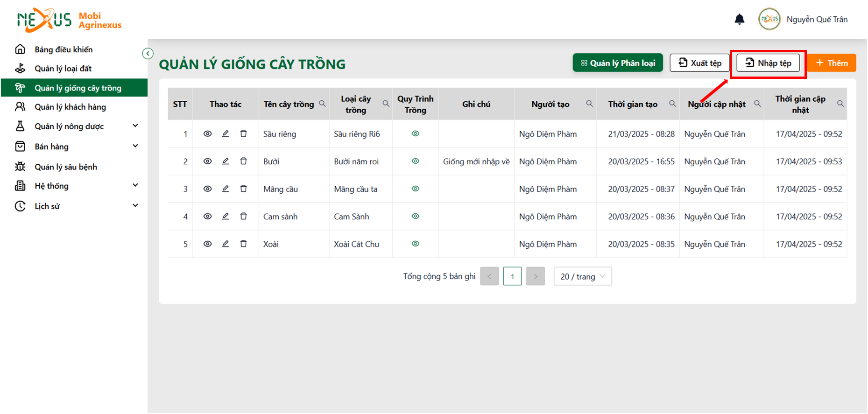
Task: Delete the Bưởi row
Action: tap(243, 161)
